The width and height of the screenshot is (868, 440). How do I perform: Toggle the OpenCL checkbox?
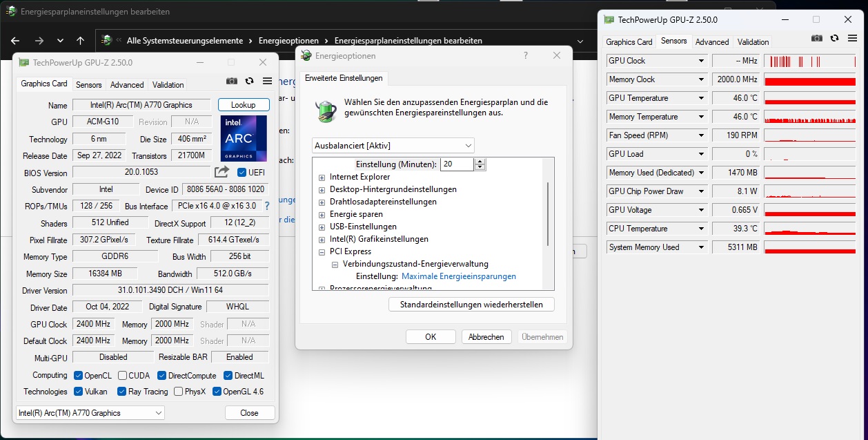tap(79, 376)
